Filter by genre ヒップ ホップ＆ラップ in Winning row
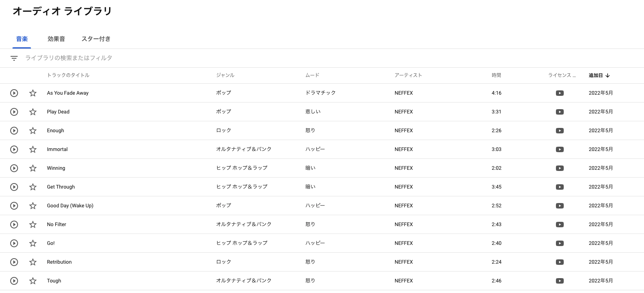Viewport: 644px width, 293px height. click(242, 168)
